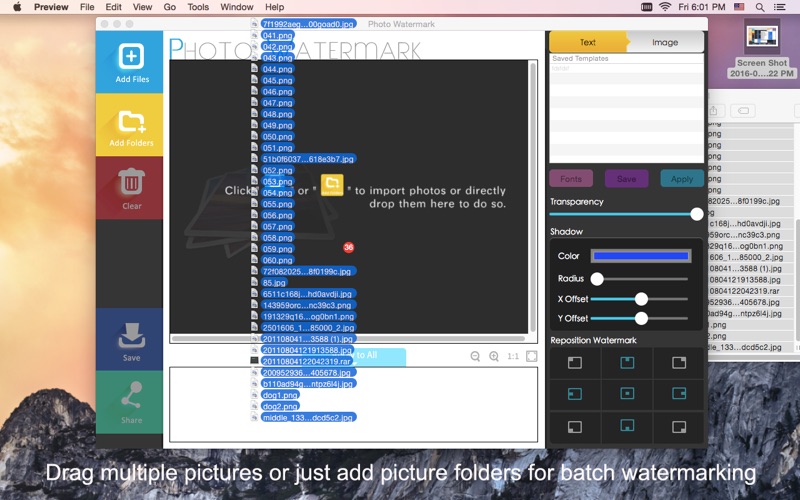Screen dimensions: 800x500
Task: Click the Wi-Fi status icon
Action: (665, 7)
